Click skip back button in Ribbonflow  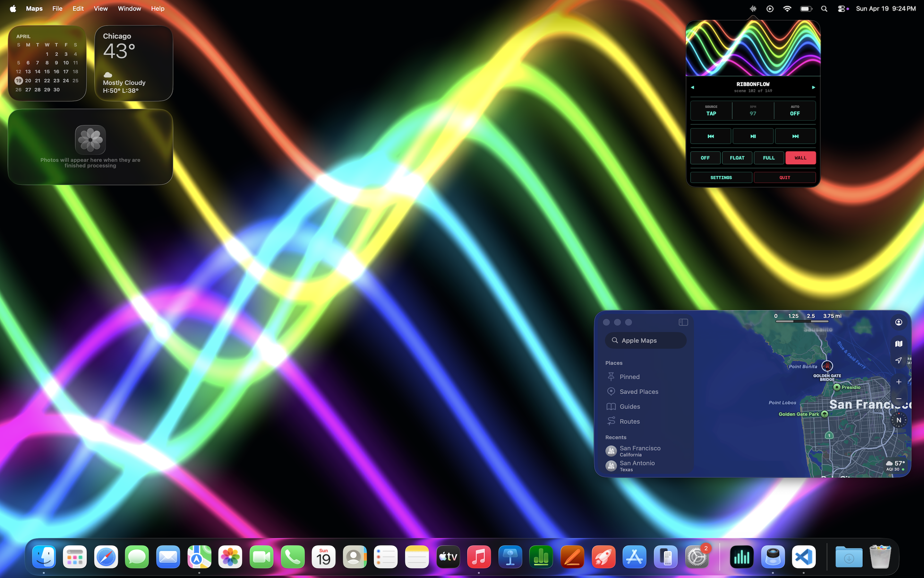[711, 136]
